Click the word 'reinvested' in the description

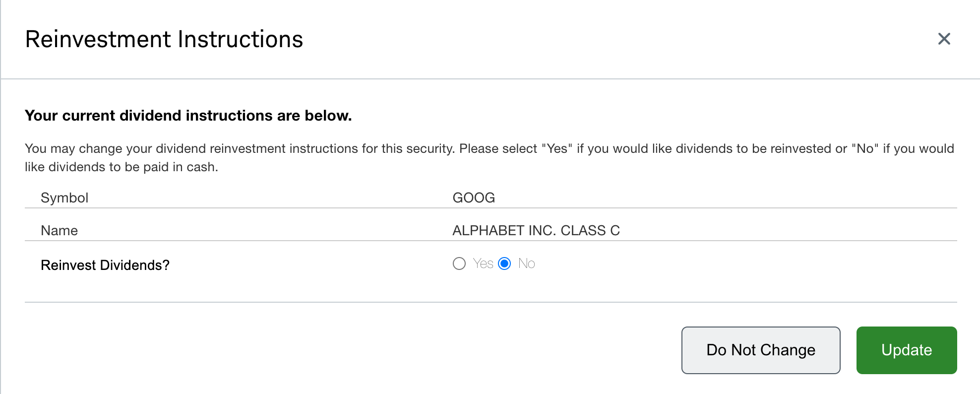(800, 149)
